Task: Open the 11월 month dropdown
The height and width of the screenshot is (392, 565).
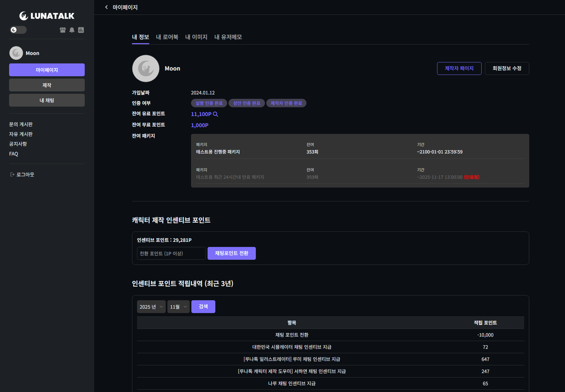Action: (178, 307)
